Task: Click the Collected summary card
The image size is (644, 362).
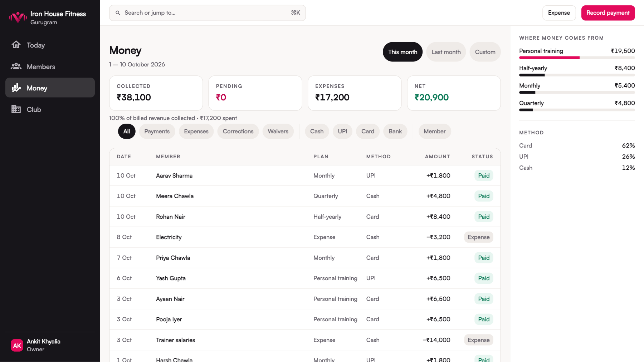Action: tap(156, 93)
